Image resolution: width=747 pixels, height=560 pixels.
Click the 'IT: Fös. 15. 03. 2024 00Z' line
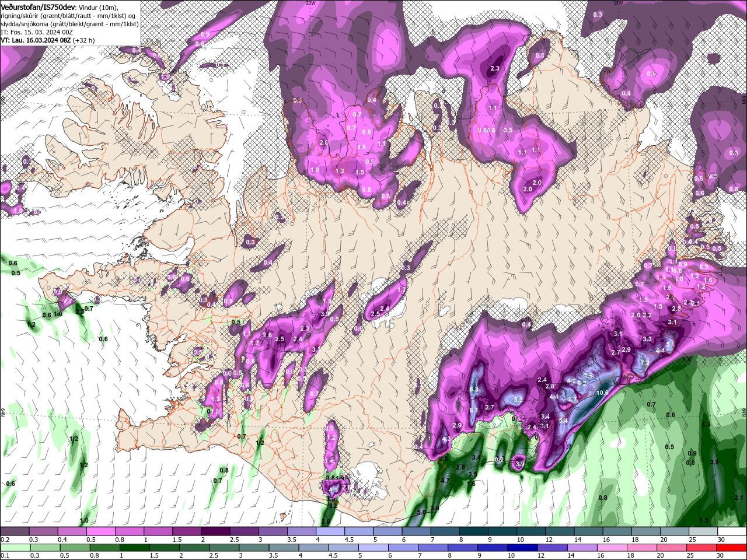pos(37,32)
